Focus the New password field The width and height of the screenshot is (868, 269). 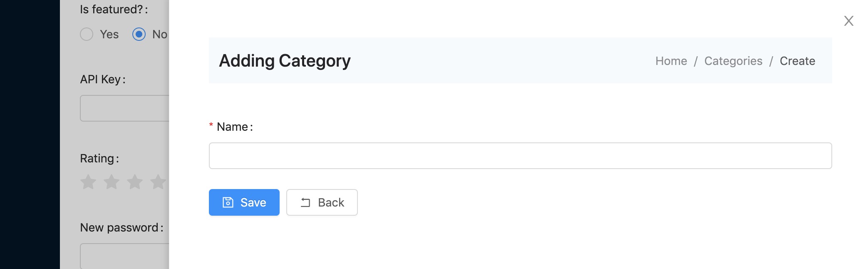click(x=124, y=256)
